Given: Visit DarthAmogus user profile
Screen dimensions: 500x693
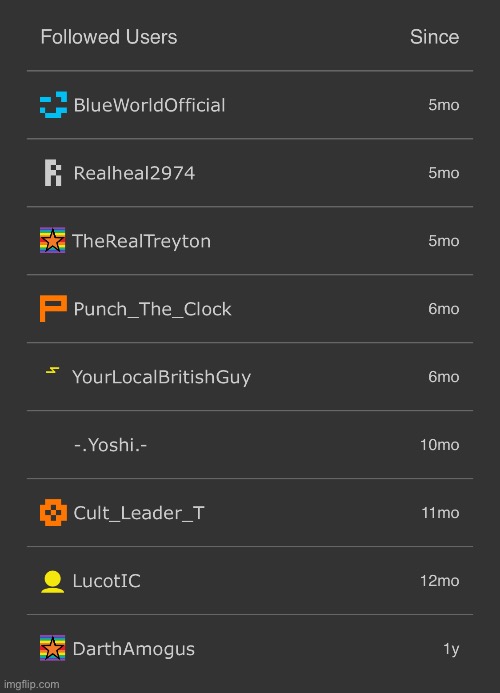Looking at the screenshot, I should pos(134,649).
